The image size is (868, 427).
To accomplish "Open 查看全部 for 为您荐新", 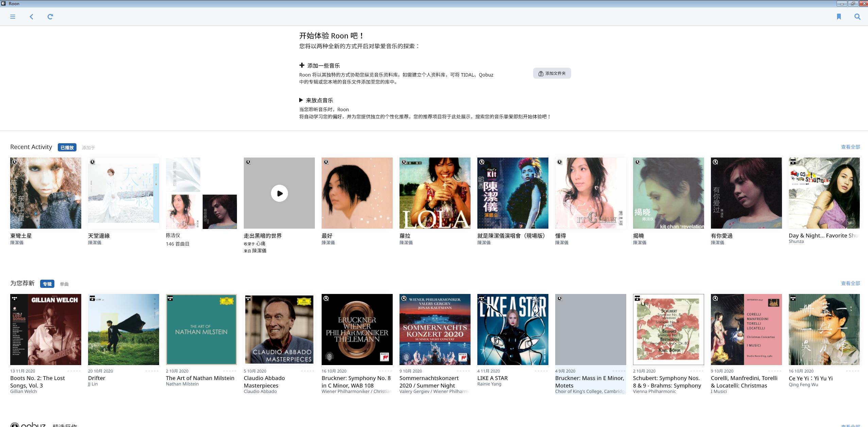I will coord(850,283).
